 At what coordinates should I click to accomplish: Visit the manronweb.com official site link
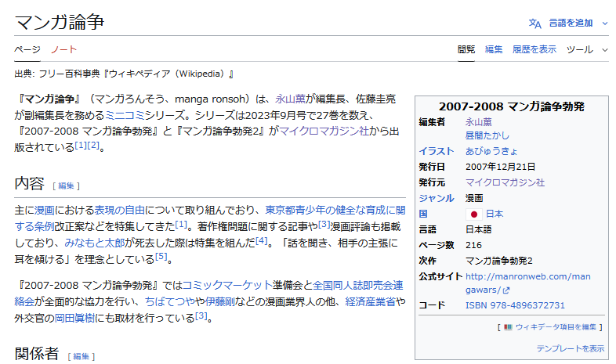tap(528, 283)
